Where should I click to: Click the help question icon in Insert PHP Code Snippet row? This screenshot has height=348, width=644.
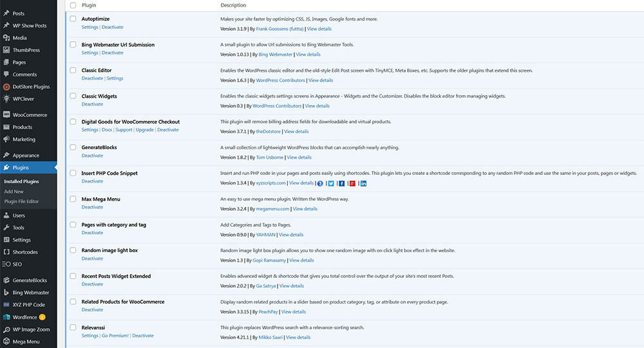(x=320, y=183)
